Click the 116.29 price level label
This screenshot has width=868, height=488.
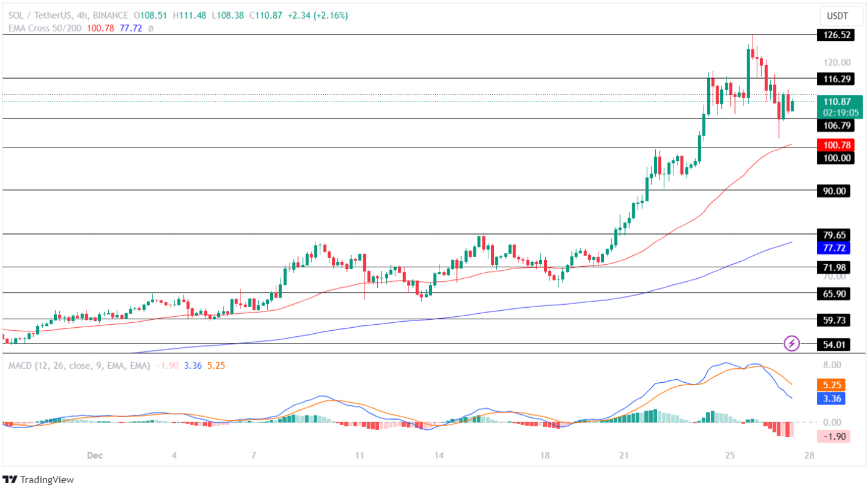pos(835,79)
